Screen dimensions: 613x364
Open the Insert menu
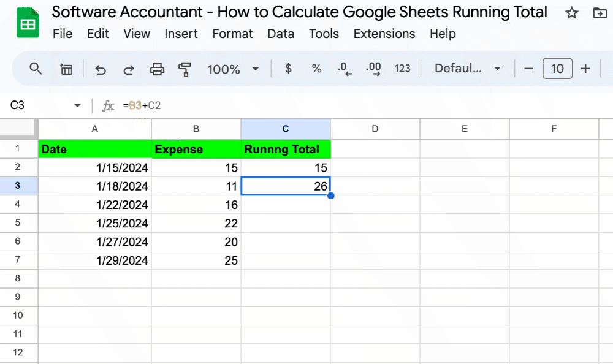click(181, 34)
